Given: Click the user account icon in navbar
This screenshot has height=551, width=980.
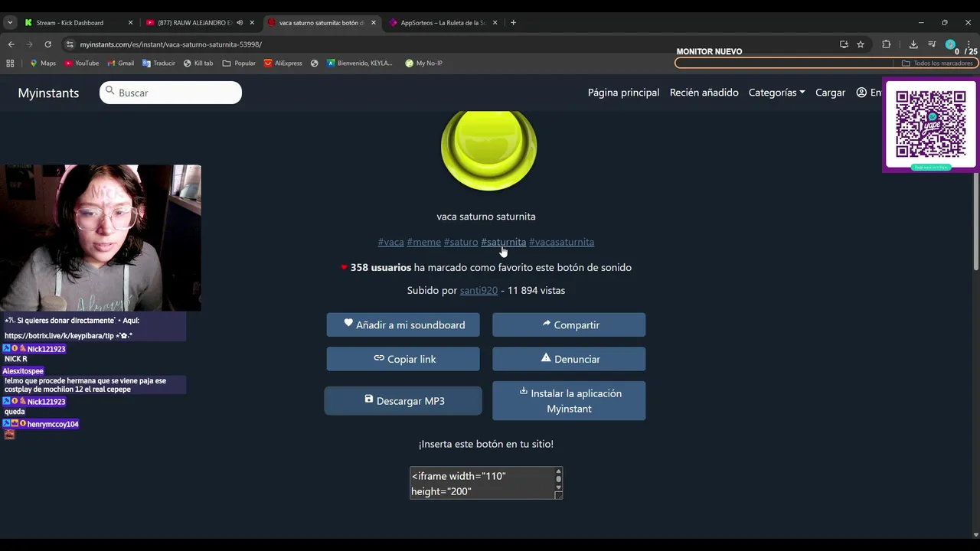Looking at the screenshot, I should [x=861, y=93].
